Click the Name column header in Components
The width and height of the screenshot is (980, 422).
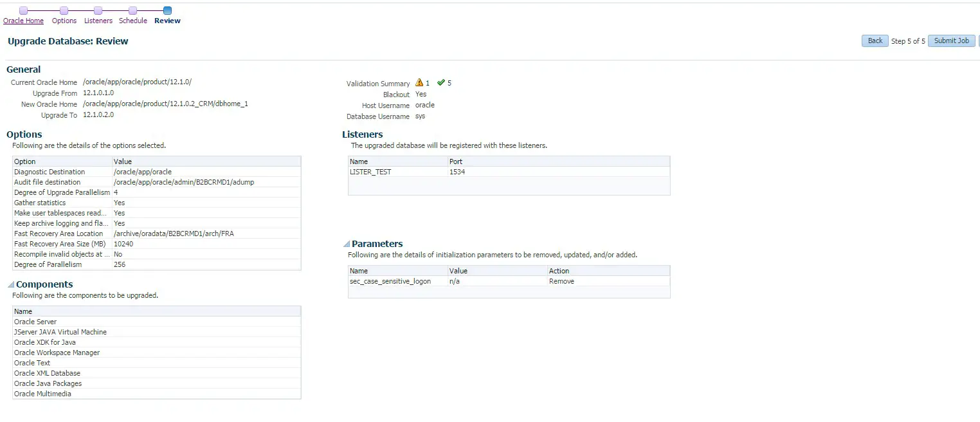156,311
